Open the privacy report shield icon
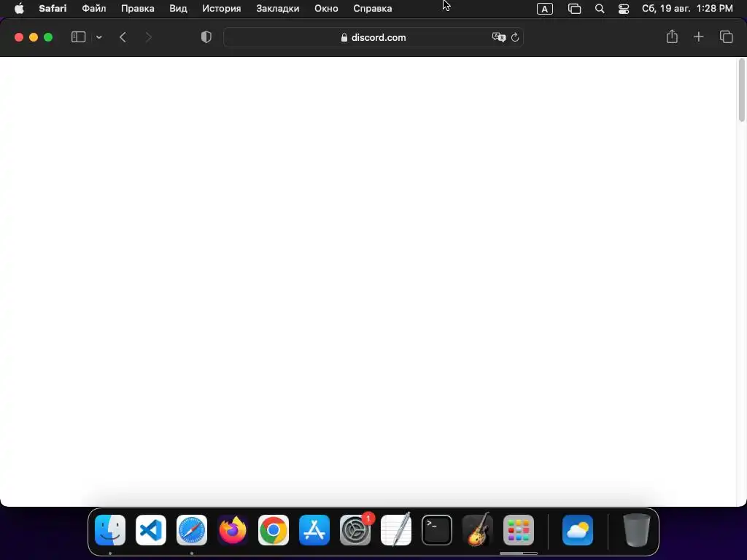747x560 pixels. pos(206,37)
